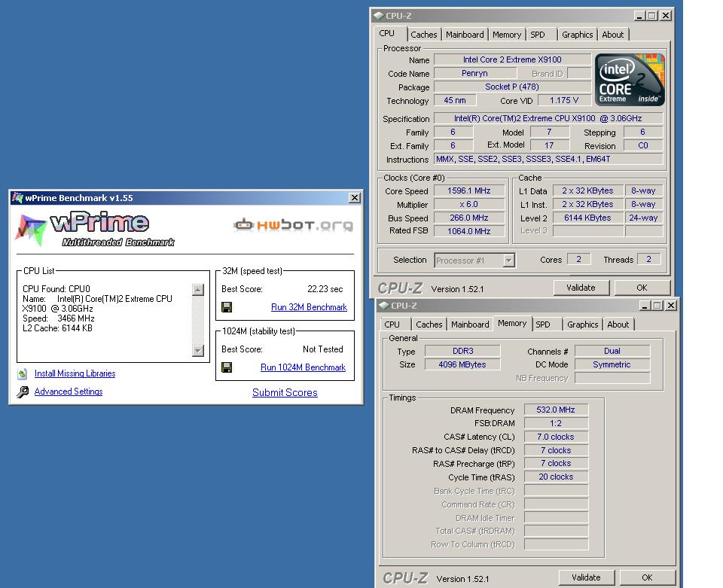The width and height of the screenshot is (723, 588).
Task: Click the DC Mode value Symmetric
Action: (x=612, y=364)
